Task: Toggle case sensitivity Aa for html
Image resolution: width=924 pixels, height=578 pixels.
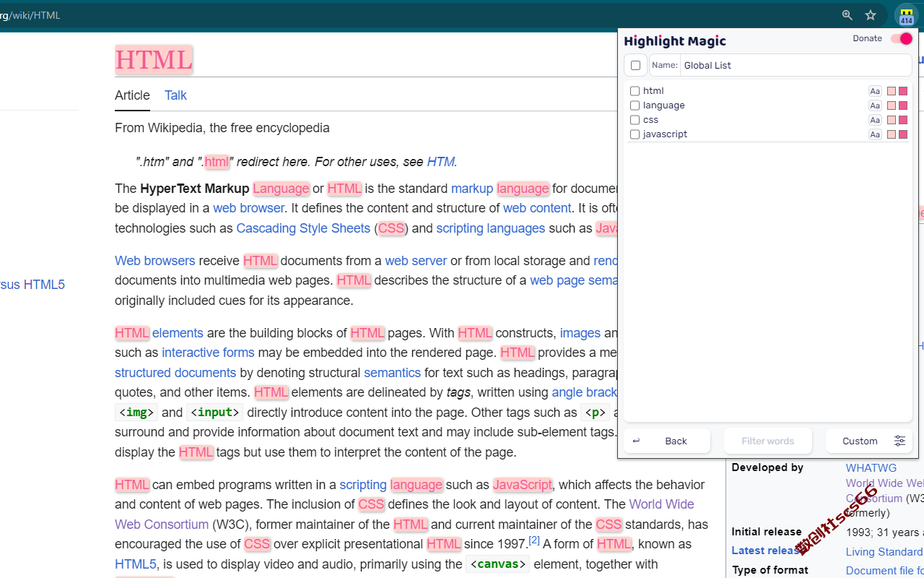Action: pos(875,91)
